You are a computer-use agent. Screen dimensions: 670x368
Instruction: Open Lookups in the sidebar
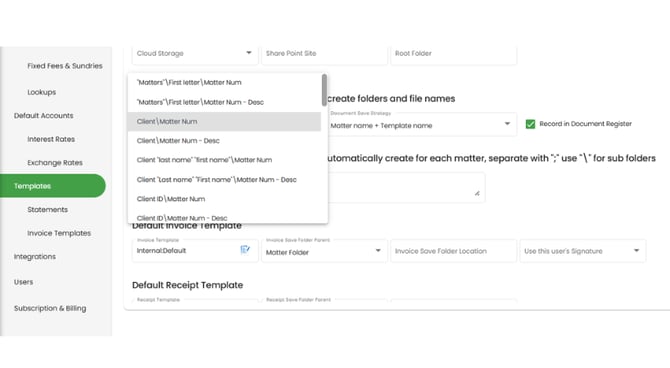(x=41, y=92)
